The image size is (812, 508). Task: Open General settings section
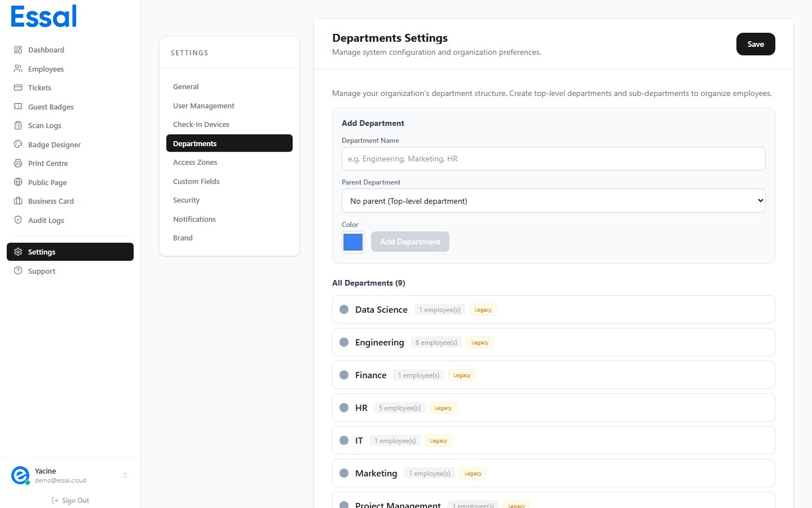coord(230,86)
